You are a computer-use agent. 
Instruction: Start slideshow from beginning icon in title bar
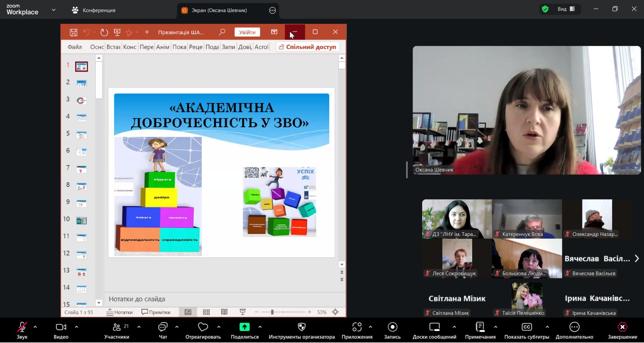click(x=117, y=32)
